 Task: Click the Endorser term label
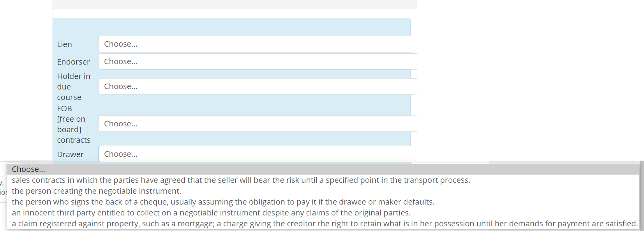[74, 61]
